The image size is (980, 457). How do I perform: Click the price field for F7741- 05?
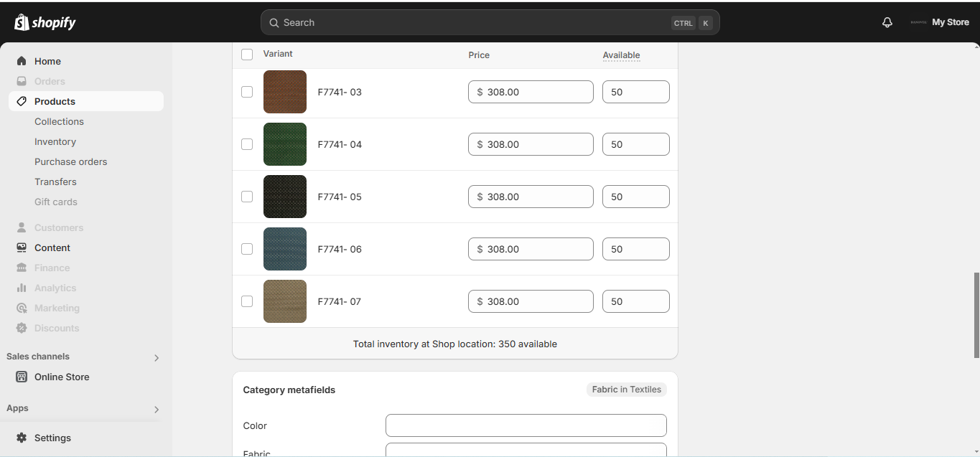click(531, 197)
